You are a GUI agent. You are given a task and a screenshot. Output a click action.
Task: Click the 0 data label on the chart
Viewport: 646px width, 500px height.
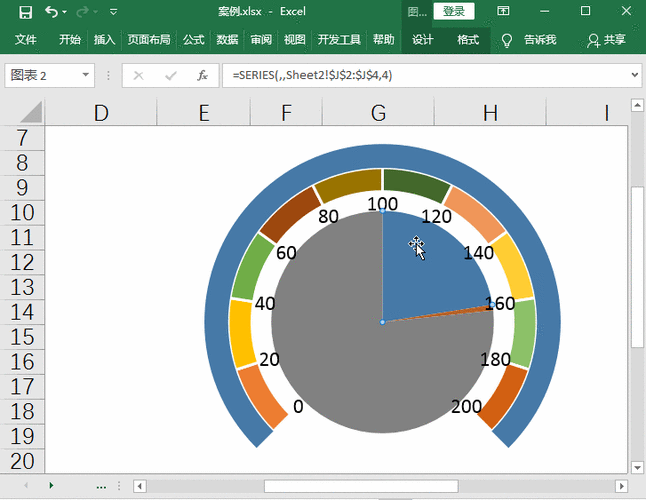pos(298,407)
